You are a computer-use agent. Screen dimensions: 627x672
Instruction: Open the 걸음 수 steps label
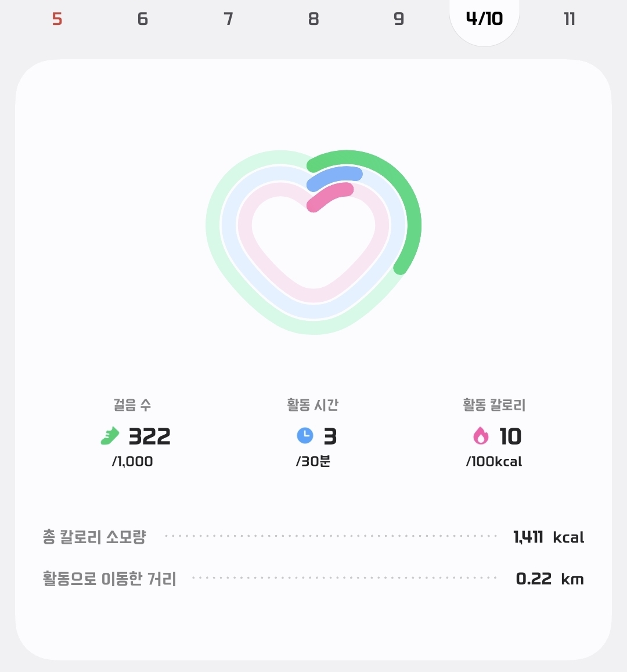(x=132, y=405)
